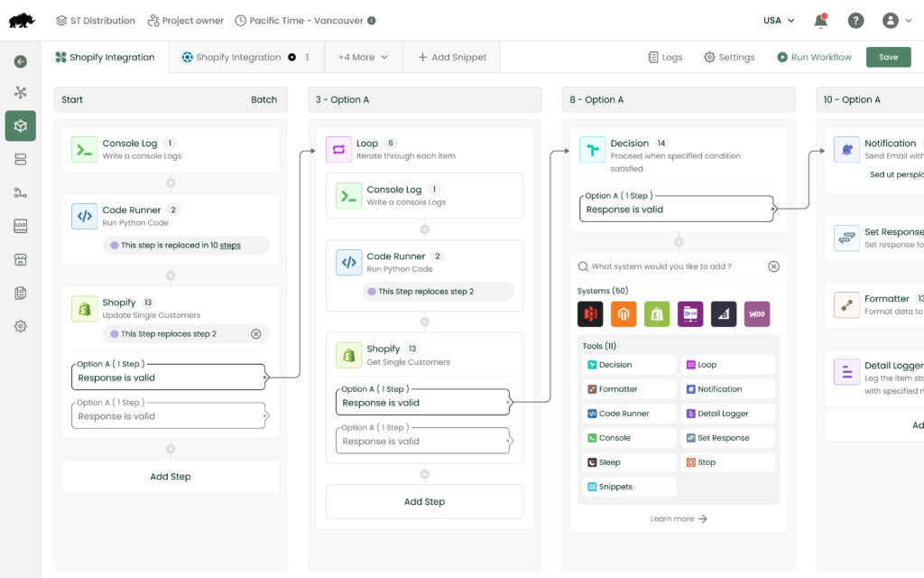
Task: Choose the WooCommerce system icon
Action: [757, 313]
